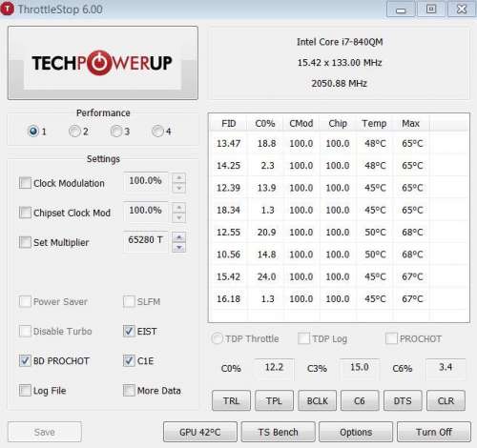Image resolution: width=477 pixels, height=448 pixels.
Task: Uncheck the C1E checkbox
Action: click(129, 360)
